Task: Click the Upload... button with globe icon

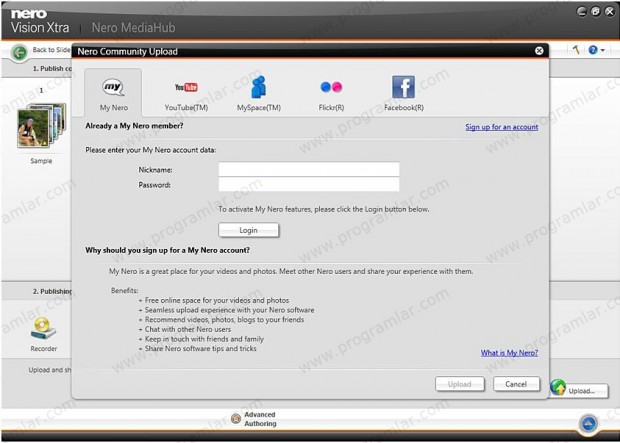Action: (x=578, y=390)
